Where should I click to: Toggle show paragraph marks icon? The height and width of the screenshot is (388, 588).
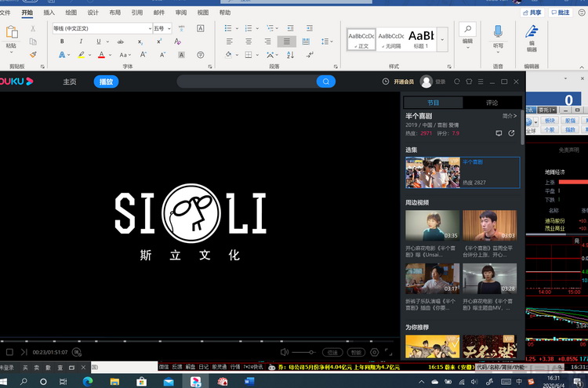click(x=310, y=55)
